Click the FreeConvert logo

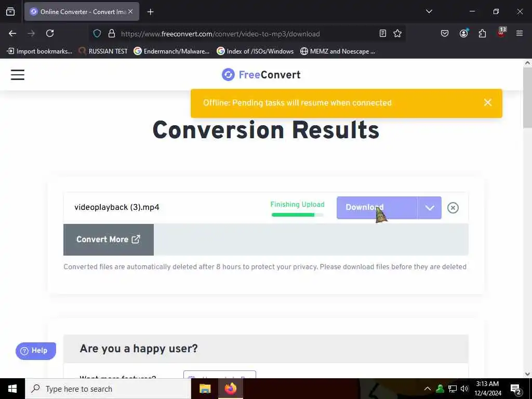261,75
